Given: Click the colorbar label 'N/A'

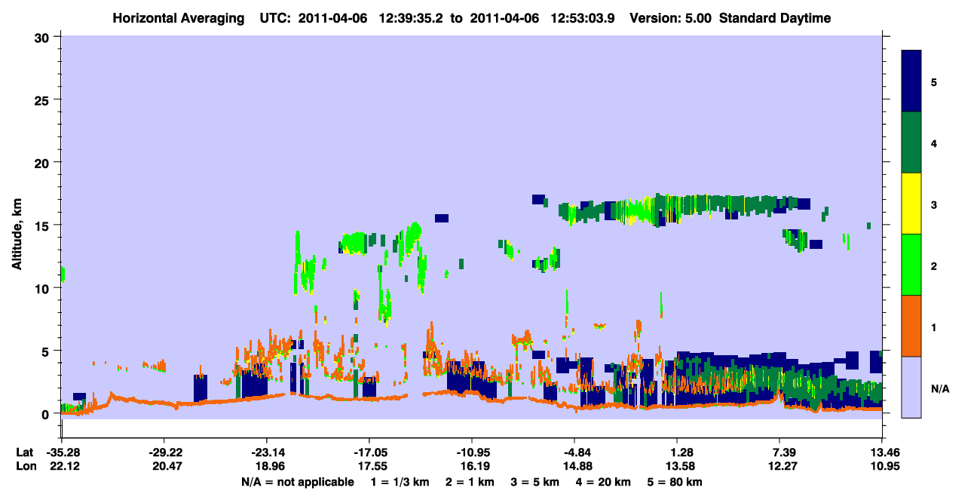Looking at the screenshot, I should click(939, 389).
